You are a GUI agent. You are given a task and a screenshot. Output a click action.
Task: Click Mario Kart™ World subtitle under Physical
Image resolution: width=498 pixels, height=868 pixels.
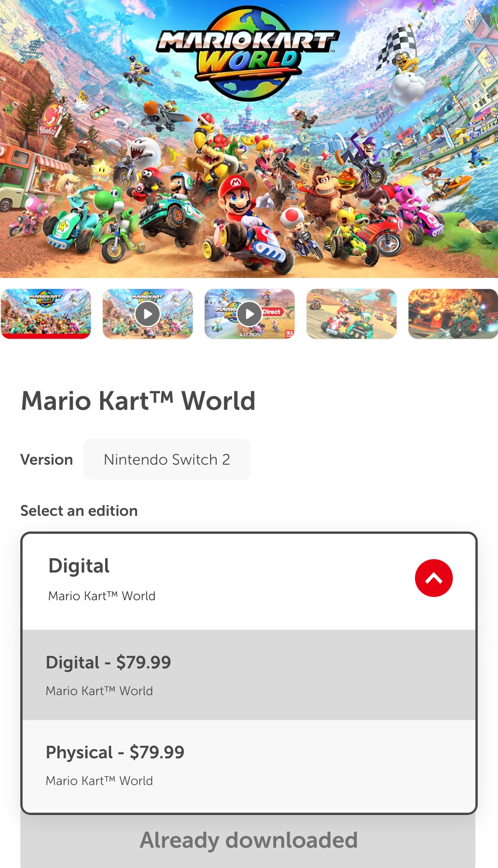click(x=99, y=781)
